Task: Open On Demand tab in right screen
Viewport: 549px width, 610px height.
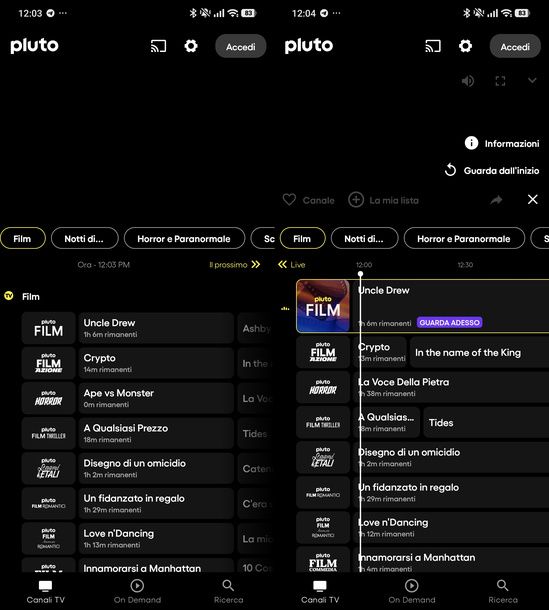Action: pos(412,592)
